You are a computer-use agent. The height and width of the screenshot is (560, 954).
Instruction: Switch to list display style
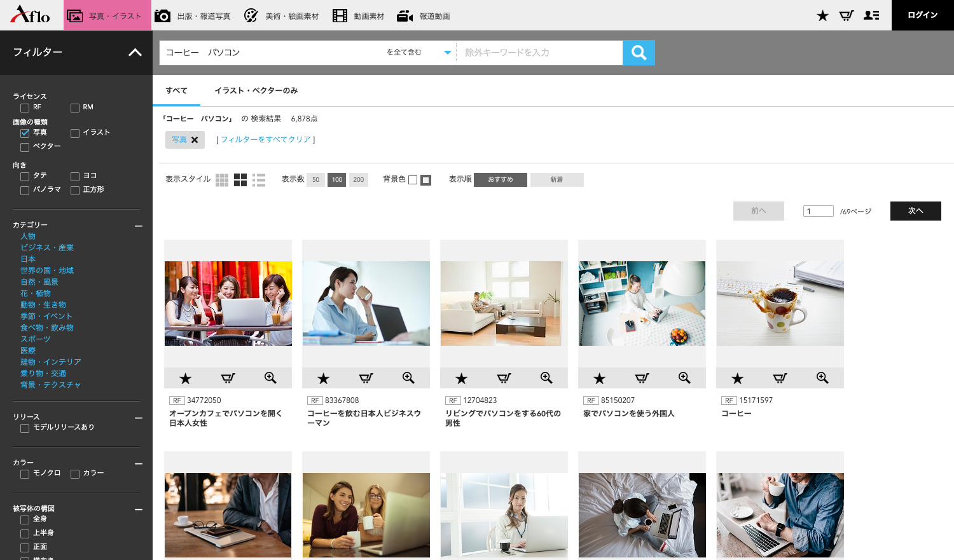(x=259, y=180)
